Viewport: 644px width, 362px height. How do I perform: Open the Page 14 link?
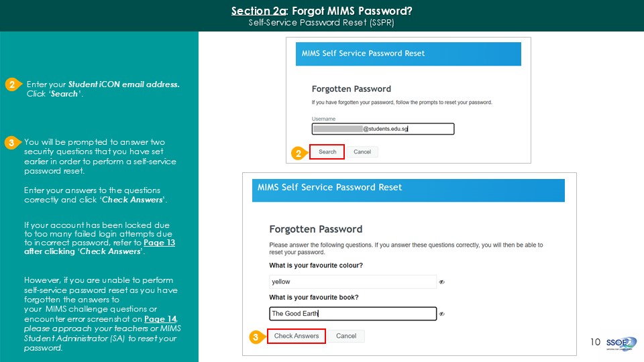click(x=166, y=318)
